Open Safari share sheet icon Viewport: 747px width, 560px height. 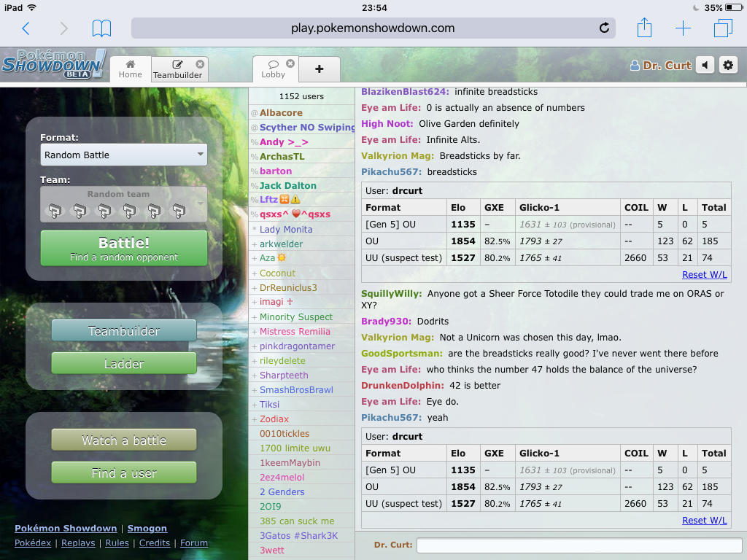tap(644, 28)
